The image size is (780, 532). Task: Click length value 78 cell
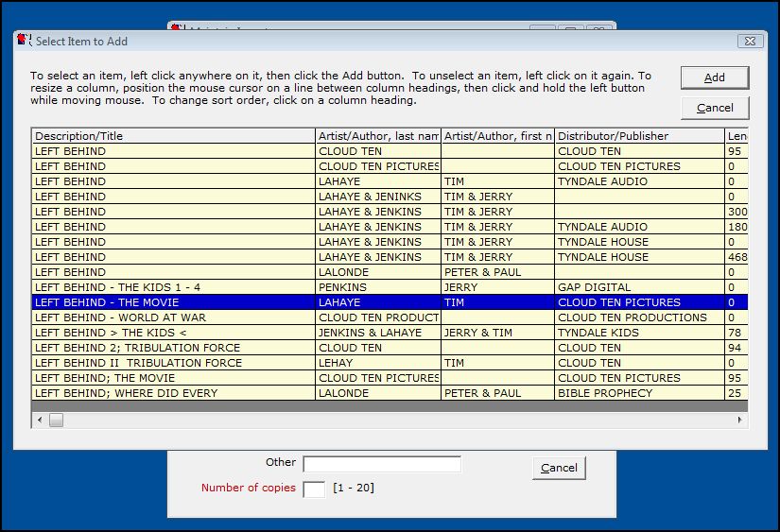[x=737, y=333]
